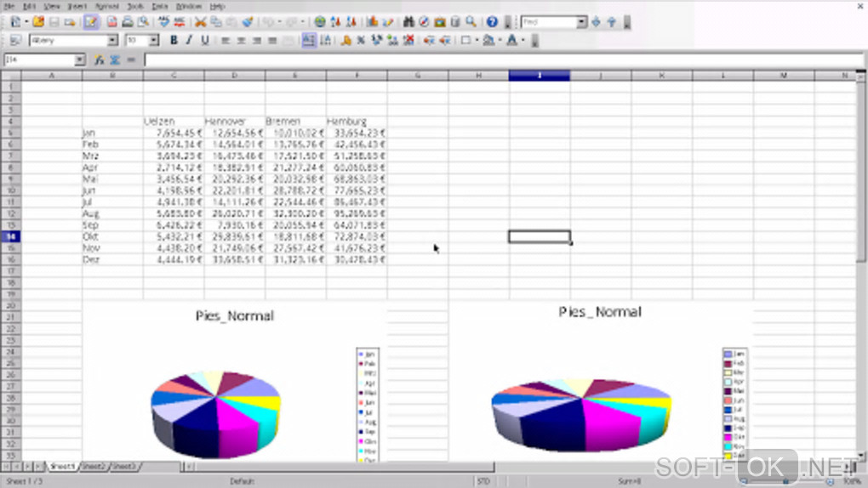This screenshot has height=488, width=868.
Task: Open Page Preview from the toolbar
Action: click(x=143, y=22)
